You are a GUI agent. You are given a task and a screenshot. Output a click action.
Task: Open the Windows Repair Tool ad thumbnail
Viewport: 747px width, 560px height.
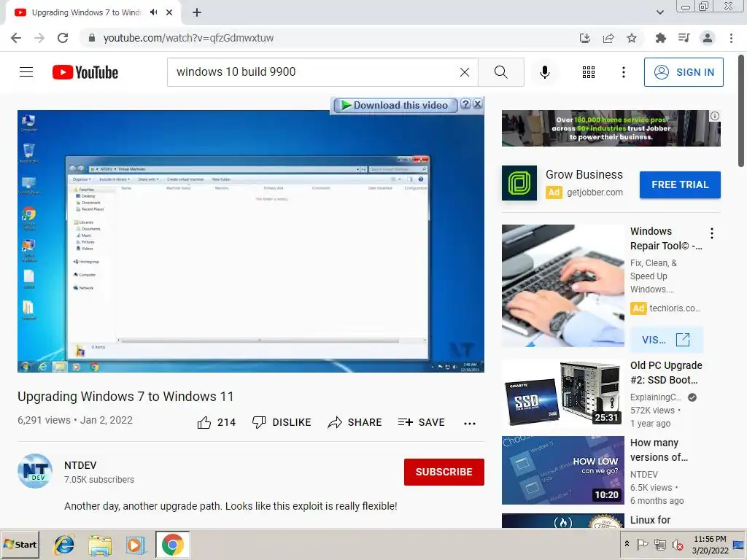562,286
